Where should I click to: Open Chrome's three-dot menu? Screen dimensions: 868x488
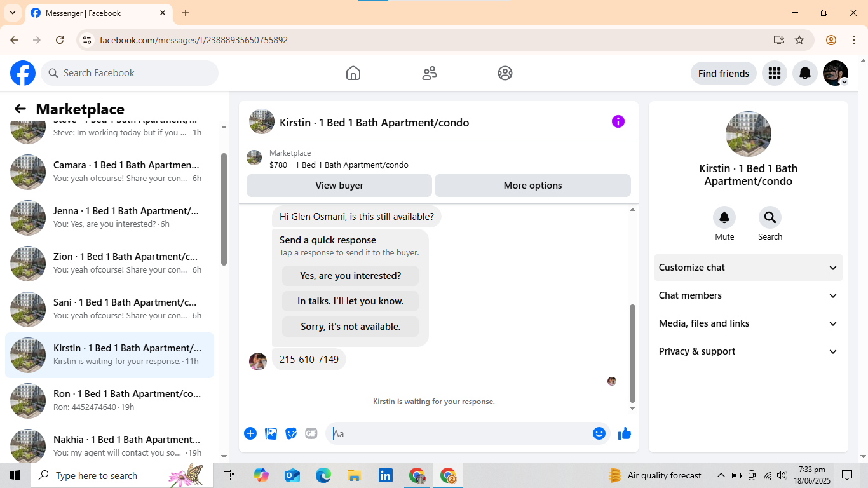(x=854, y=40)
